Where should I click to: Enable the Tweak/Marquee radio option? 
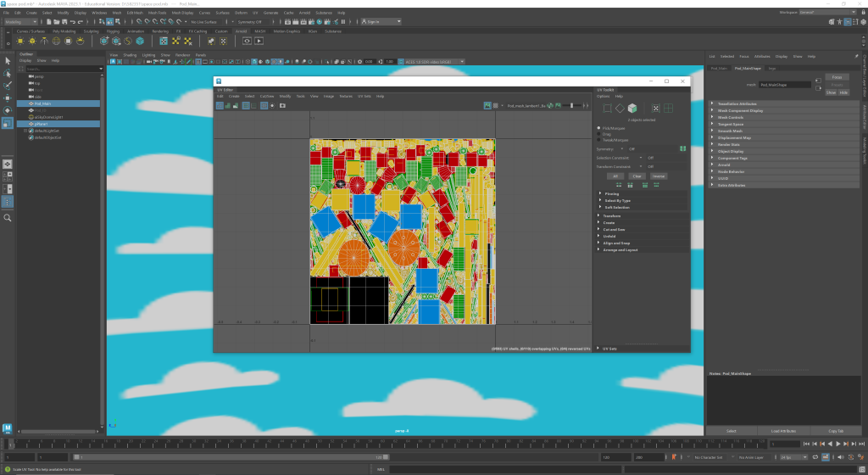[599, 140]
